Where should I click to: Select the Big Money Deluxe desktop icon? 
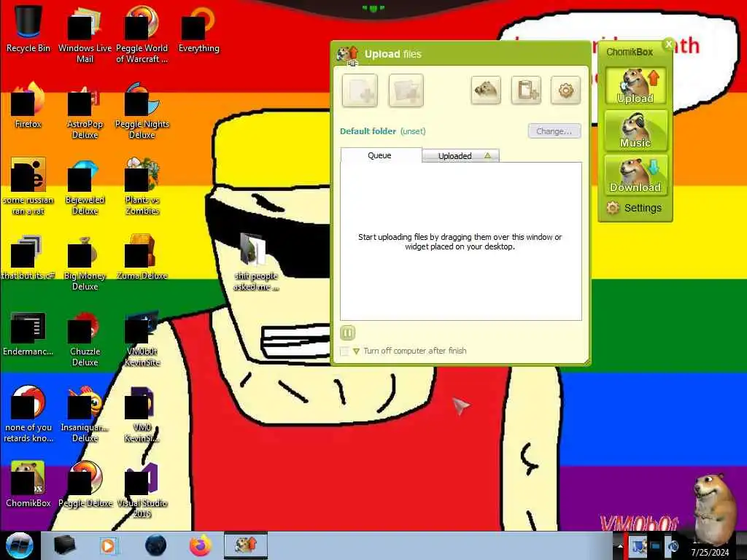(85, 262)
